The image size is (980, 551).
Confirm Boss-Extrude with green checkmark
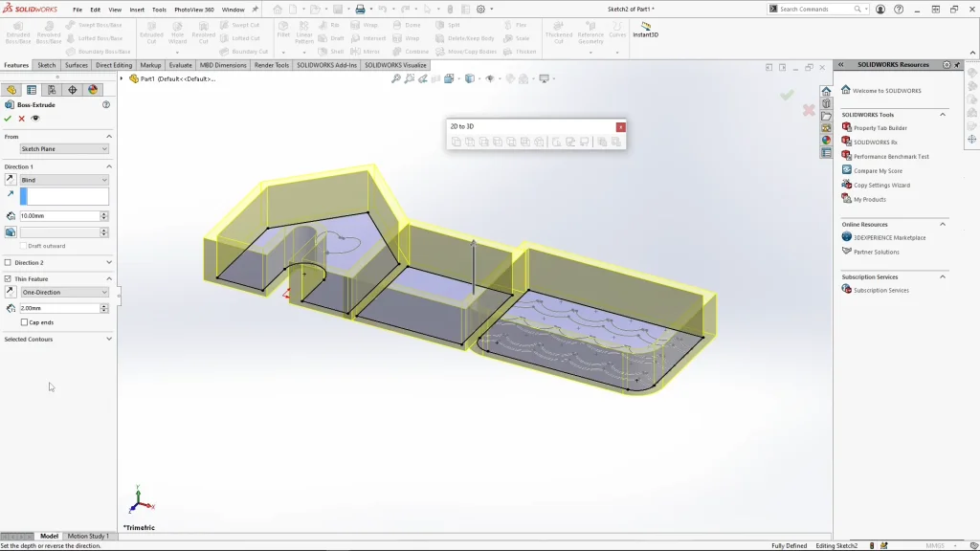pos(8,119)
